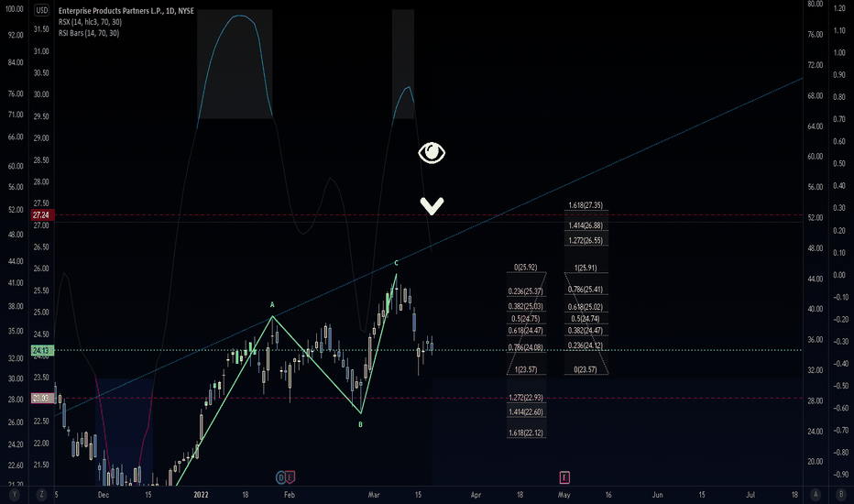Select pattern point label B
The width and height of the screenshot is (854, 504).
tap(360, 424)
